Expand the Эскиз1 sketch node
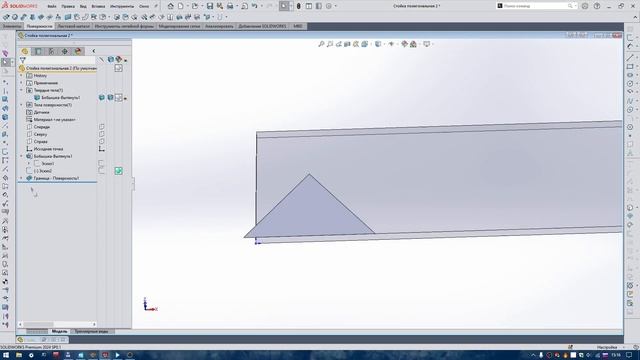This screenshot has width=640, height=360. (x=29, y=164)
